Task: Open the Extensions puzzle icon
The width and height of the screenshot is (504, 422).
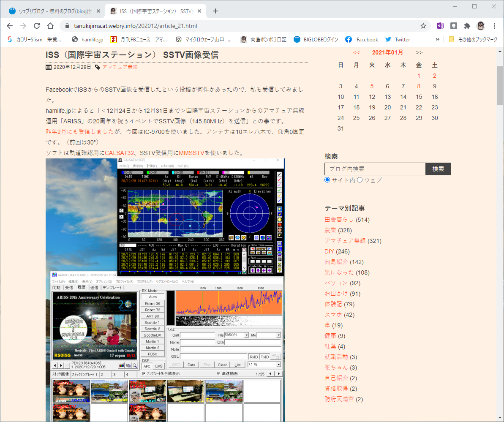Action: click(467, 26)
